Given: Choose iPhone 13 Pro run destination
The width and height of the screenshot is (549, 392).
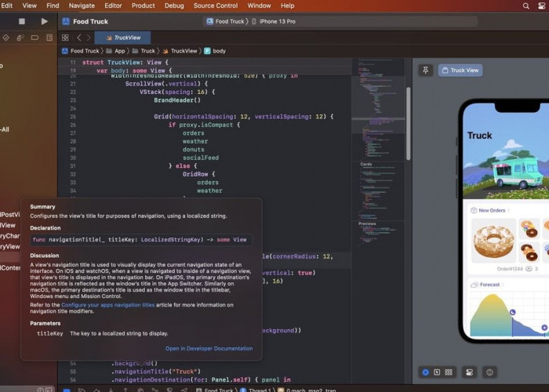Looking at the screenshot, I should click(274, 21).
